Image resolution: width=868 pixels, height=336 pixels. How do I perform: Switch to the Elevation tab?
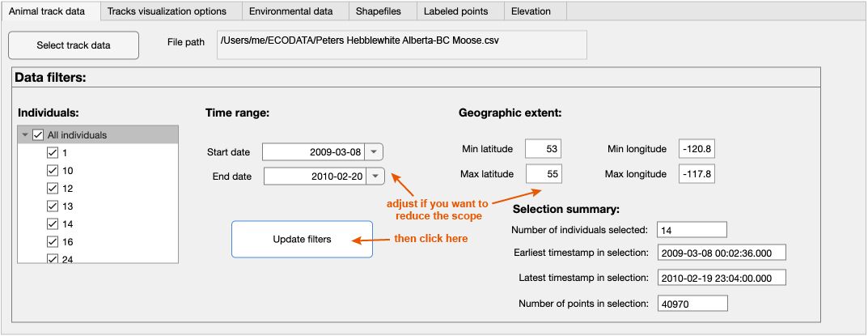(x=531, y=11)
